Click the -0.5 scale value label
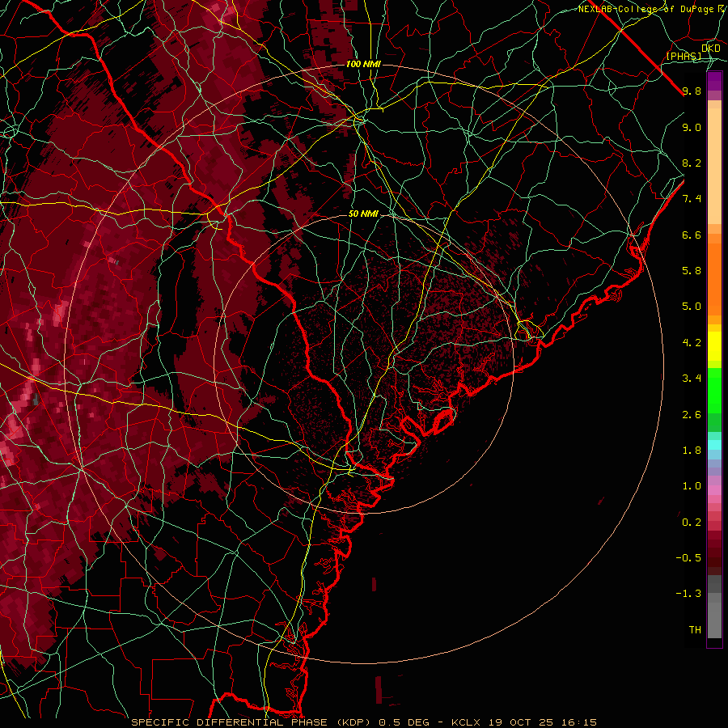Screen dimensions: 728x728 point(688,558)
